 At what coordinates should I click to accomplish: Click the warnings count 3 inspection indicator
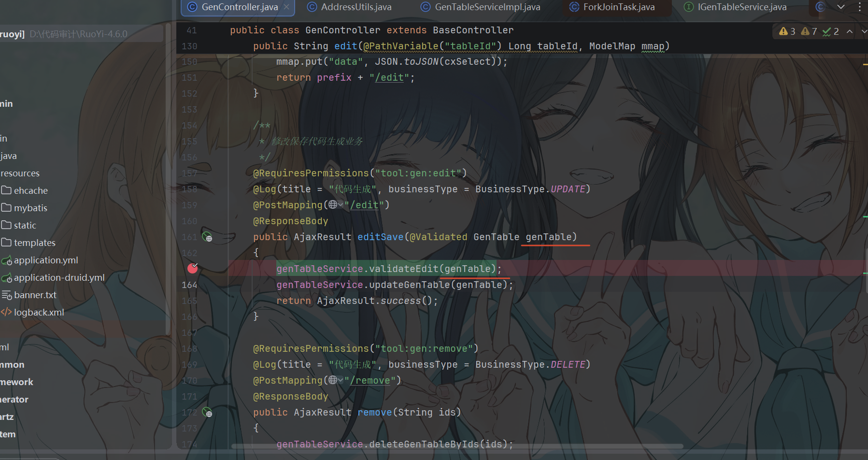[787, 31]
